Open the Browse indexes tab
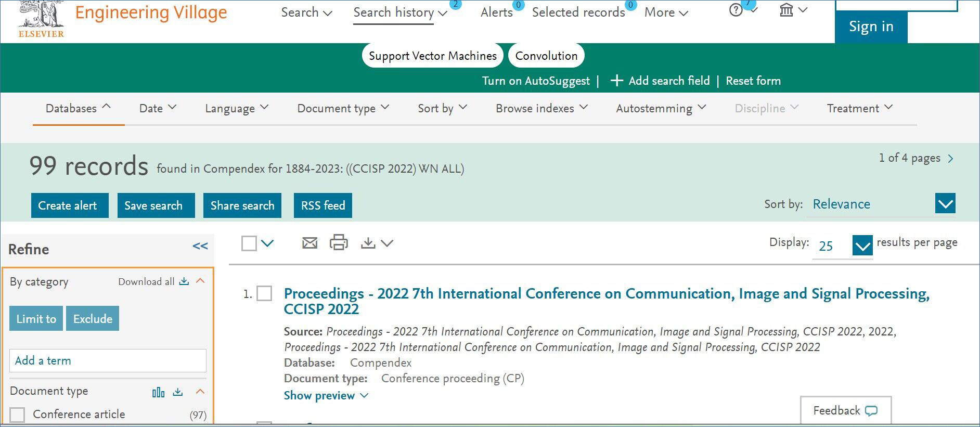This screenshot has height=427, width=980. click(541, 108)
